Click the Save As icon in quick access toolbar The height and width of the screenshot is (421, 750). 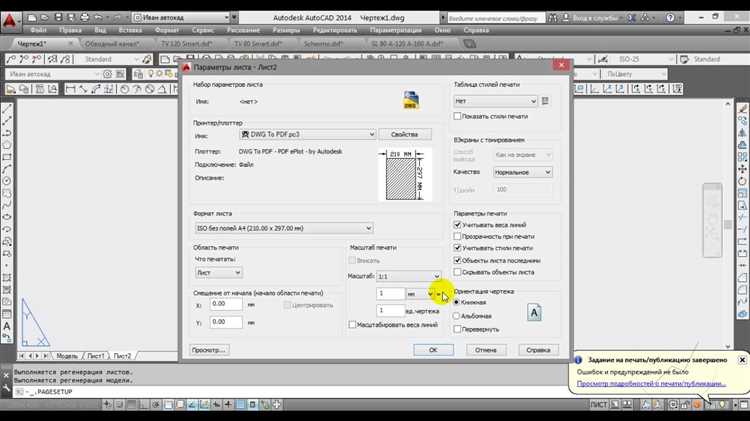[x=71, y=18]
